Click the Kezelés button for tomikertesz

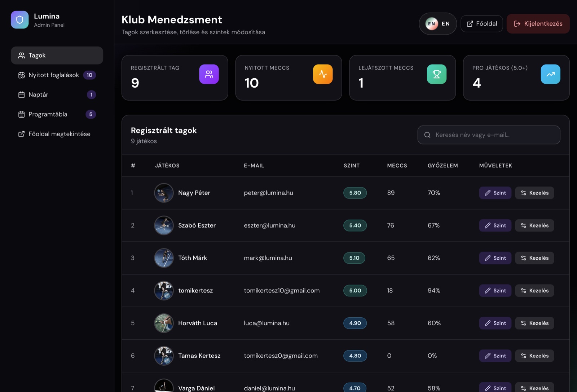534,291
